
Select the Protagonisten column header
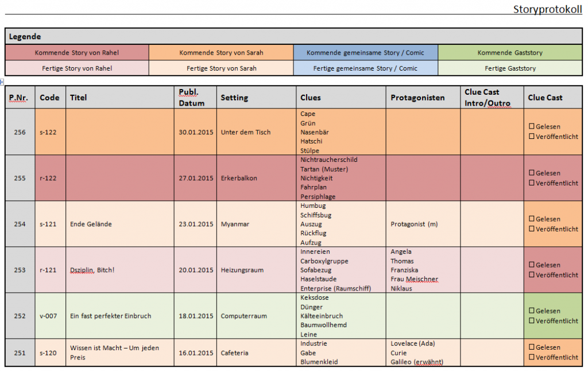tap(417, 98)
